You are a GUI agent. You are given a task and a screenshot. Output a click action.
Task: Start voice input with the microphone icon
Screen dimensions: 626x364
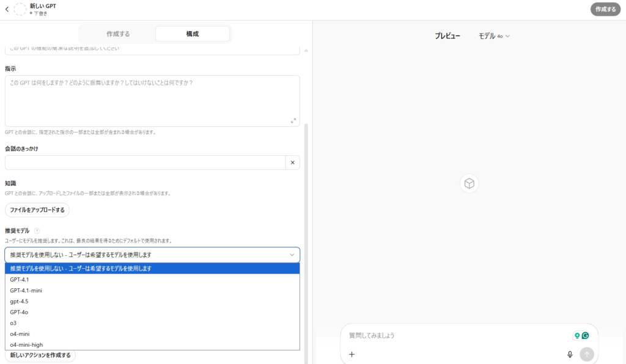point(570,354)
